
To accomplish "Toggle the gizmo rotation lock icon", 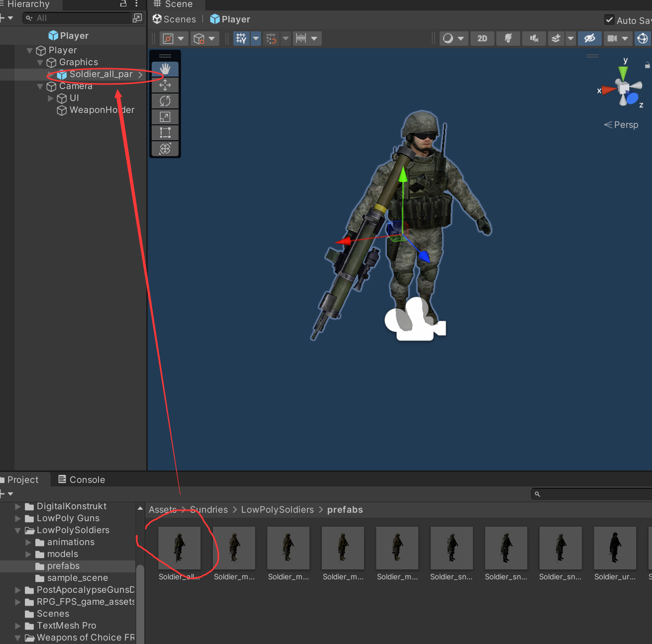I will (x=647, y=65).
